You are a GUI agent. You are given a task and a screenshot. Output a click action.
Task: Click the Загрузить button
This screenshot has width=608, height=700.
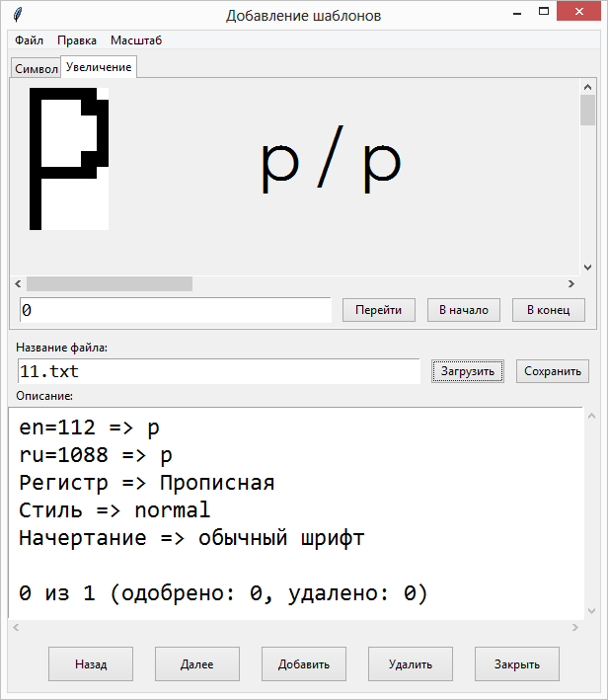point(469,371)
